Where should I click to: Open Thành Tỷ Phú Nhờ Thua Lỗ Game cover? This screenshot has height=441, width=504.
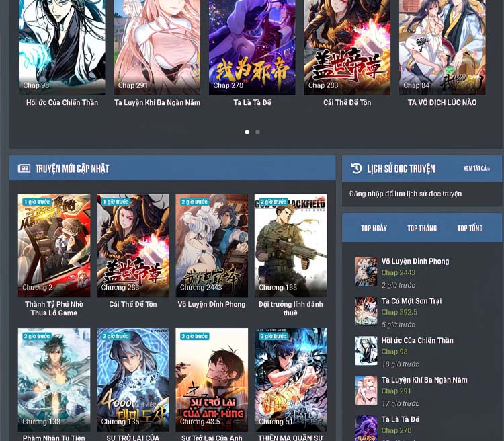(54, 245)
